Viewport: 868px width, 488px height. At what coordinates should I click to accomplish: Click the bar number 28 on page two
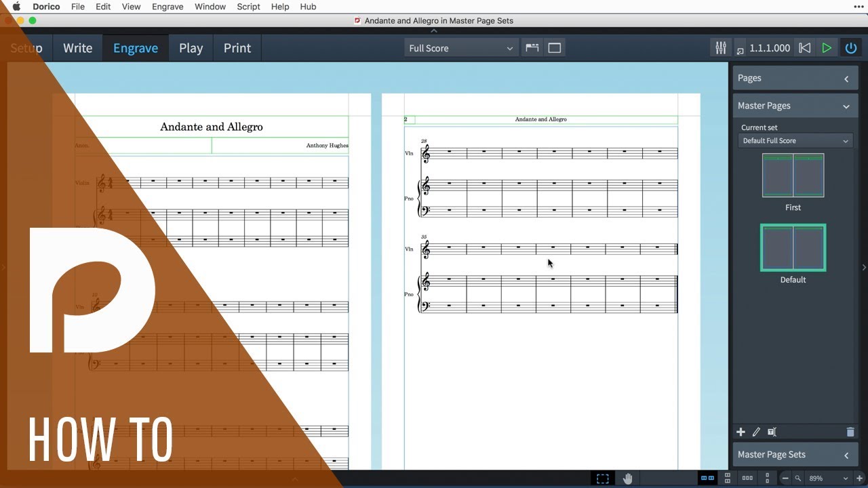pos(424,141)
